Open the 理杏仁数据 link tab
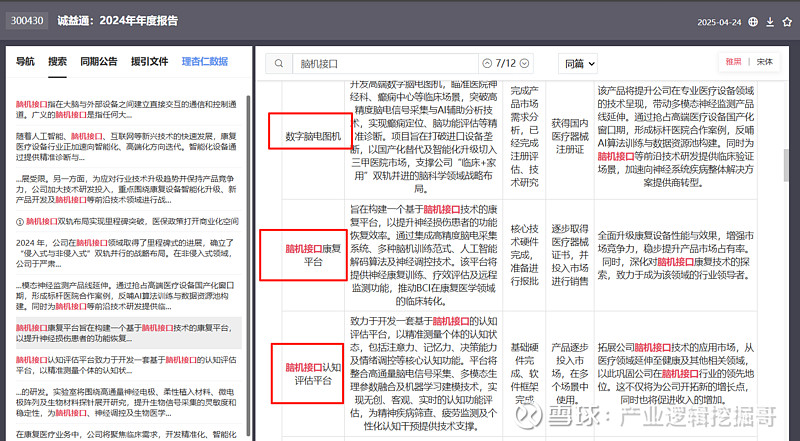 click(205, 61)
